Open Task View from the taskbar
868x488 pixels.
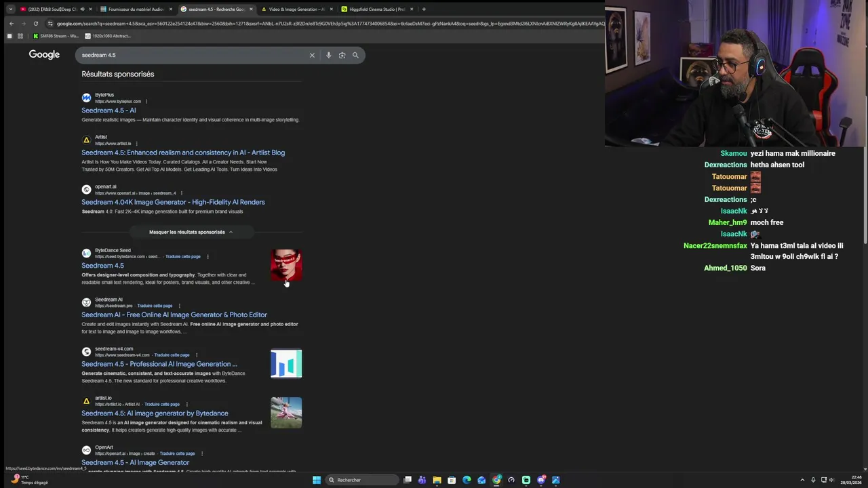point(408,480)
